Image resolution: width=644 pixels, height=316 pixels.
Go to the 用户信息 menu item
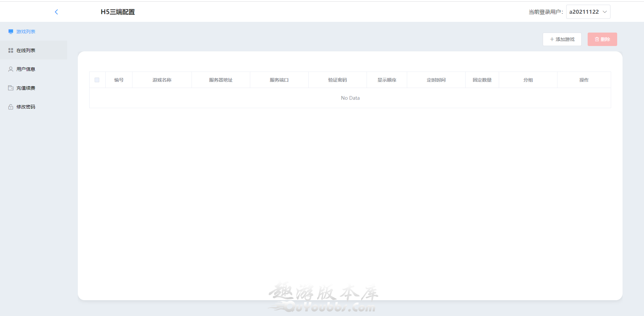tap(26, 69)
